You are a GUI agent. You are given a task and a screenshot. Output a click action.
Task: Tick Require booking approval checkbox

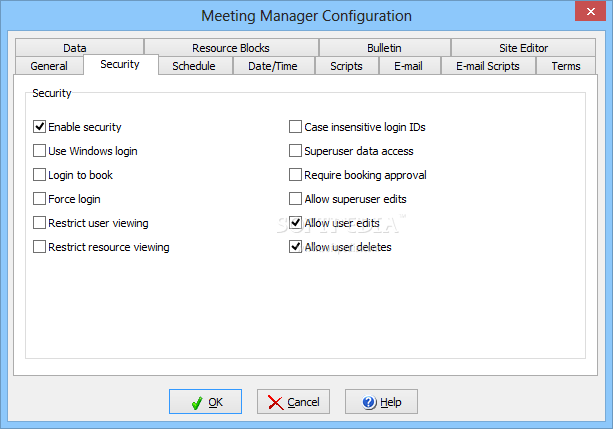click(x=295, y=175)
